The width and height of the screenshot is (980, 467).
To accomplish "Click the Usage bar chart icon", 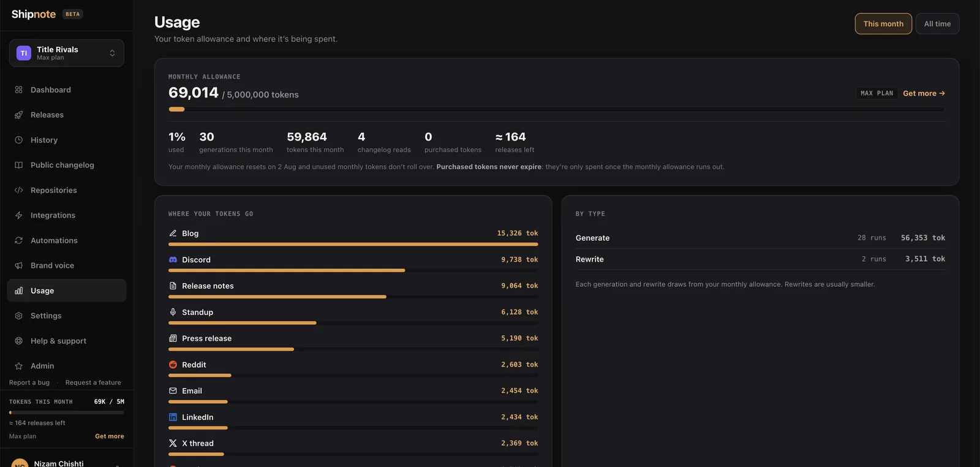I will click(x=18, y=290).
